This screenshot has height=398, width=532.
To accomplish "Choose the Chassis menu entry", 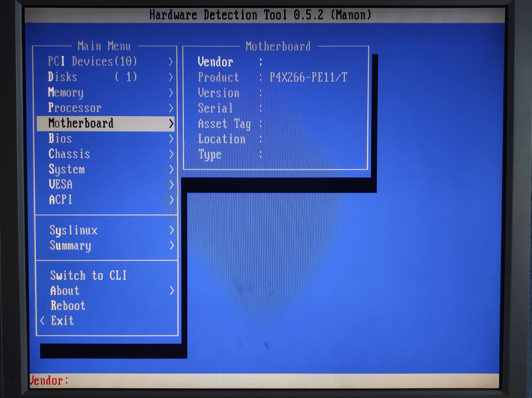I will 105,154.
